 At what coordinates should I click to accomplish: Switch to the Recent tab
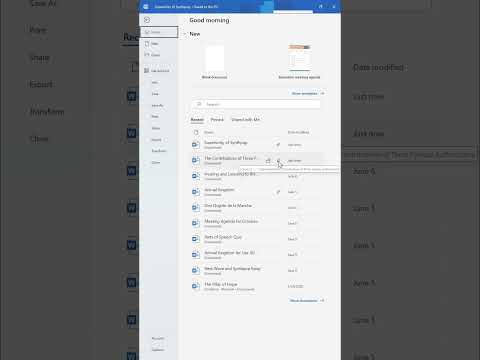pyautogui.click(x=197, y=120)
